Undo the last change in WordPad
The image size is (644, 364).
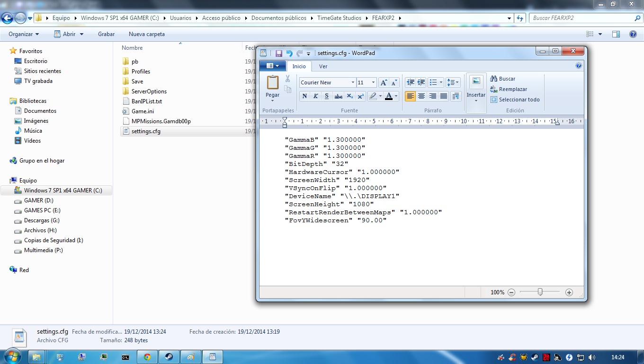pos(289,53)
